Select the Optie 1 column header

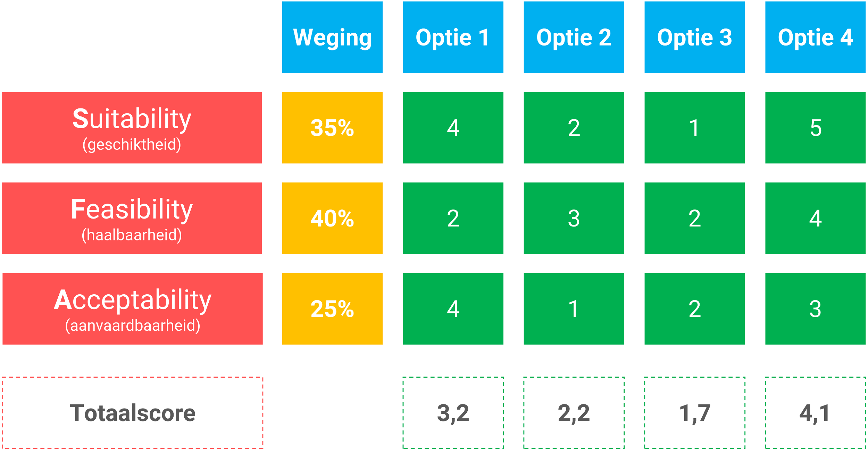(x=453, y=37)
